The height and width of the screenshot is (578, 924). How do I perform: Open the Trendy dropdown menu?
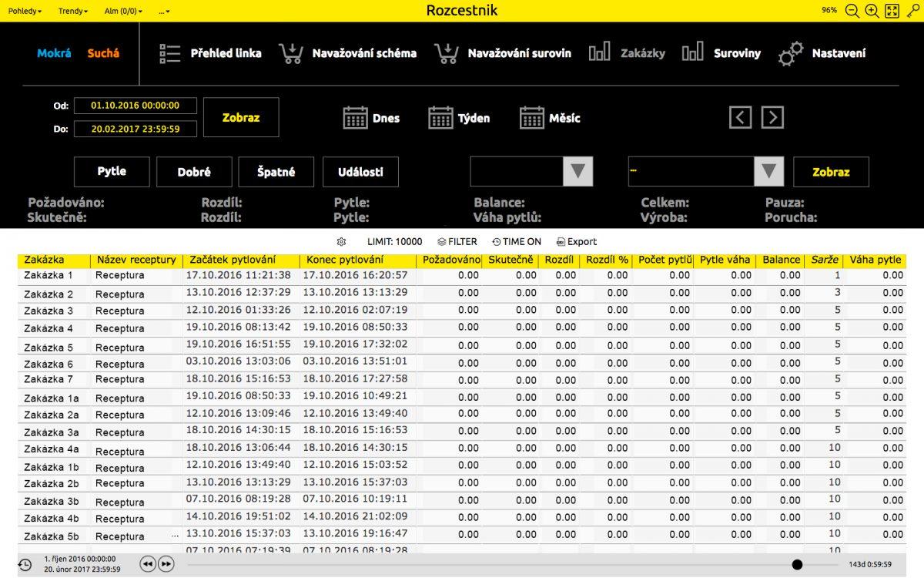click(73, 11)
